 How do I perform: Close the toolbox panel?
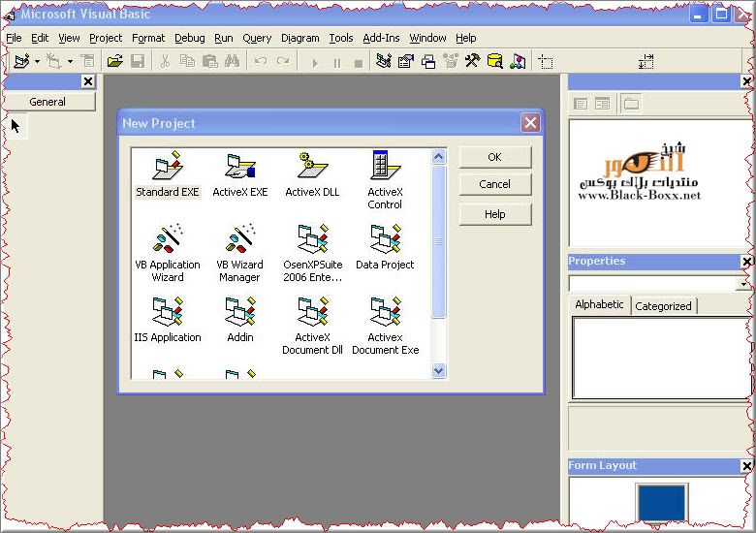point(88,81)
